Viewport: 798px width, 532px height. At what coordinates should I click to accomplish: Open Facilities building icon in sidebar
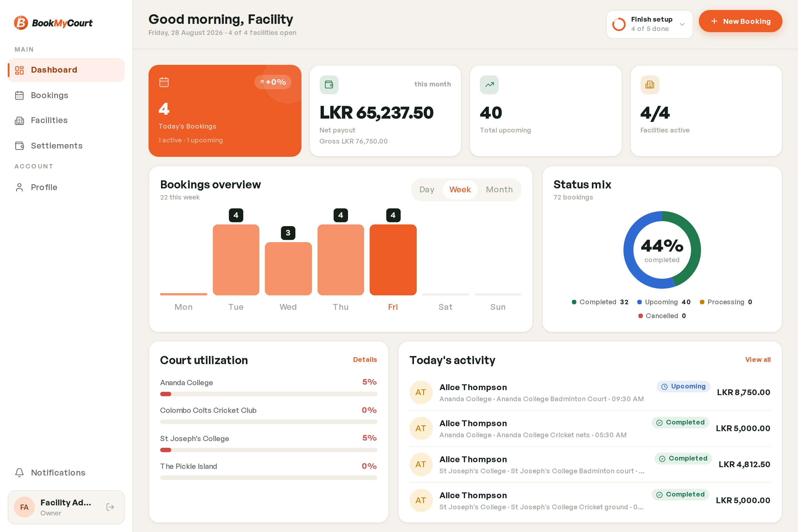[19, 121]
